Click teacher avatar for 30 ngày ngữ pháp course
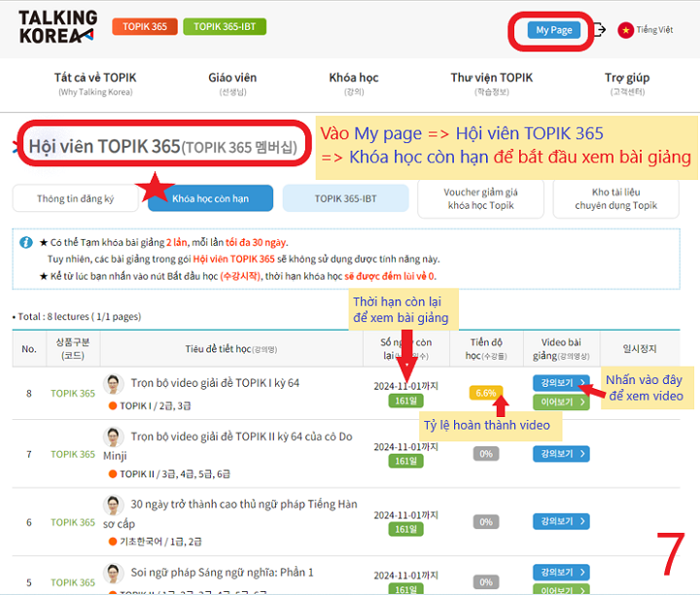 point(114,505)
